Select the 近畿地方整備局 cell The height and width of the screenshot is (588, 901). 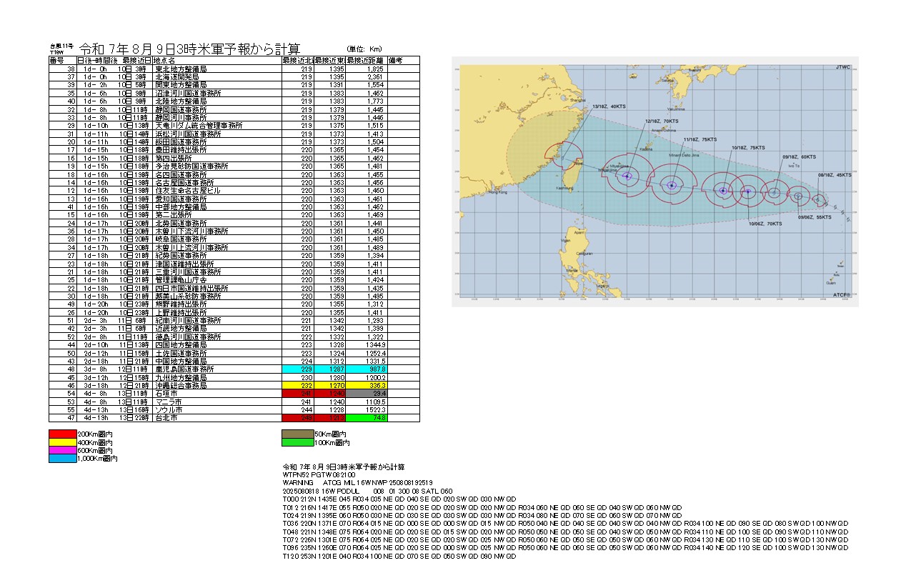[217, 329]
